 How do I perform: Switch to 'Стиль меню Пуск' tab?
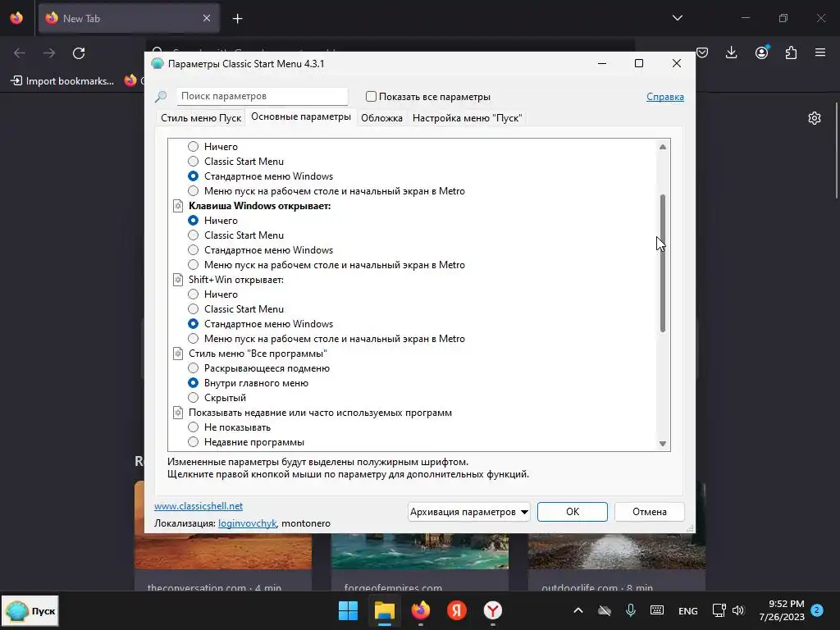coord(201,118)
